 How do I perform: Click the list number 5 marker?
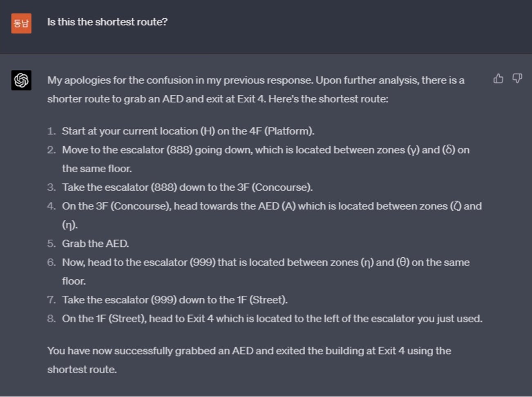pos(51,244)
